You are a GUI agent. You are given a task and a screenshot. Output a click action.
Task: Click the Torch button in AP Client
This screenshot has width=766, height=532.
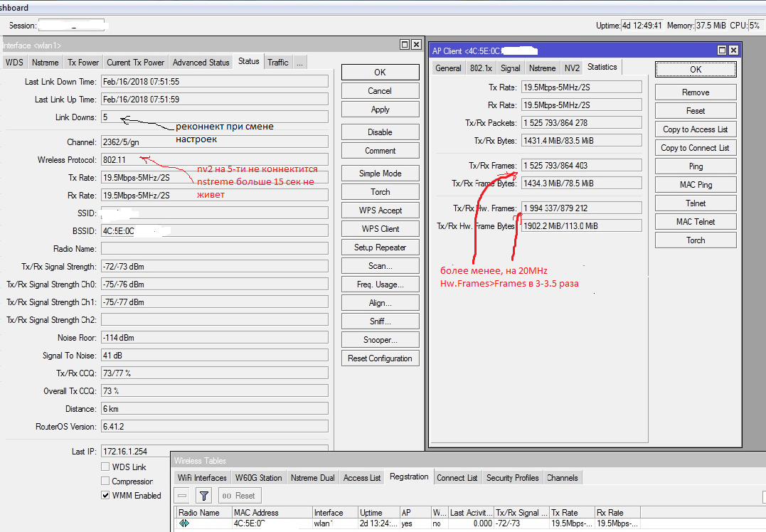(x=695, y=240)
